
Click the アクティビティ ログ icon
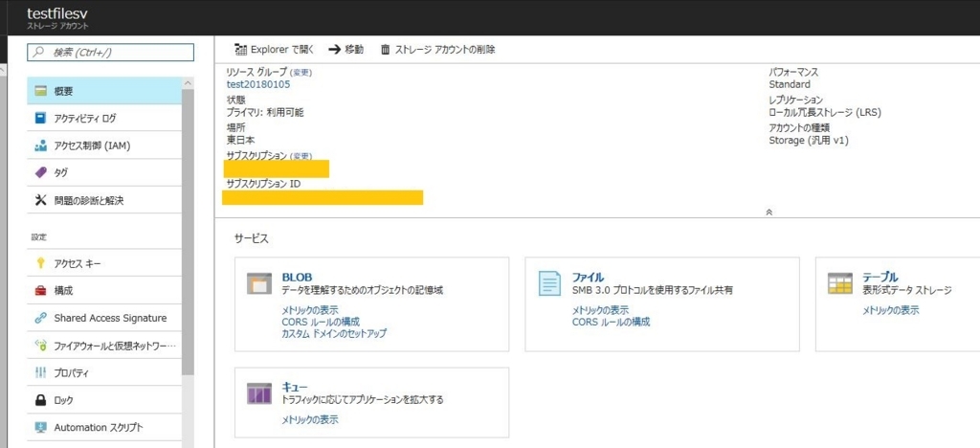(41, 118)
